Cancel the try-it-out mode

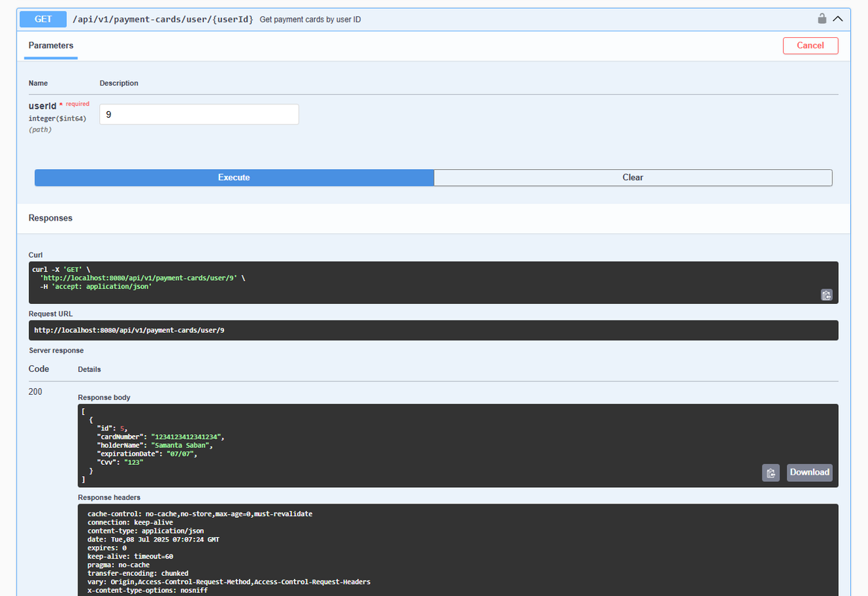pyautogui.click(x=811, y=45)
